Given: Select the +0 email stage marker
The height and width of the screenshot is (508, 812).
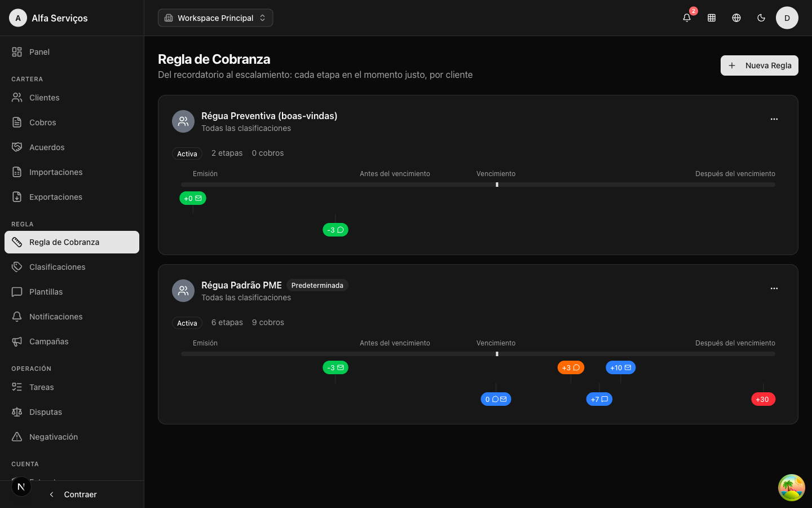Looking at the screenshot, I should pos(193,198).
